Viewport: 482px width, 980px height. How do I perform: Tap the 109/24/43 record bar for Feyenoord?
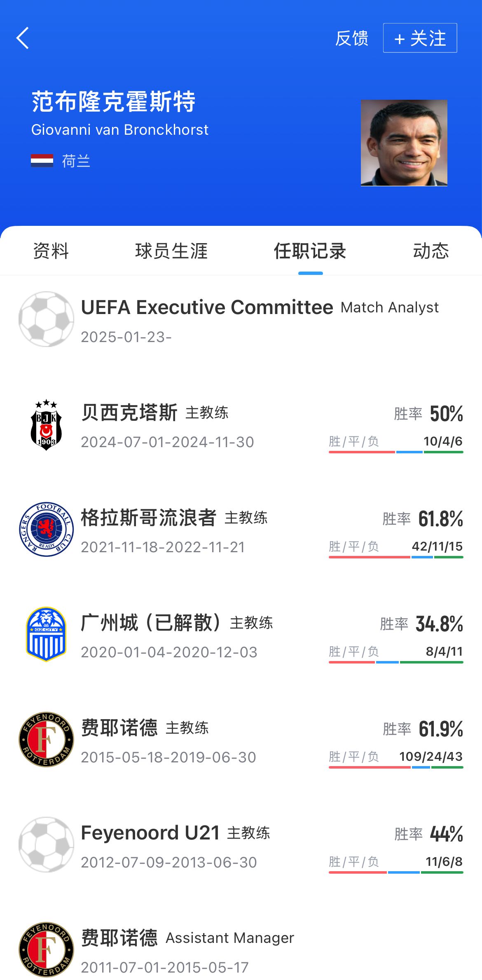point(396,767)
